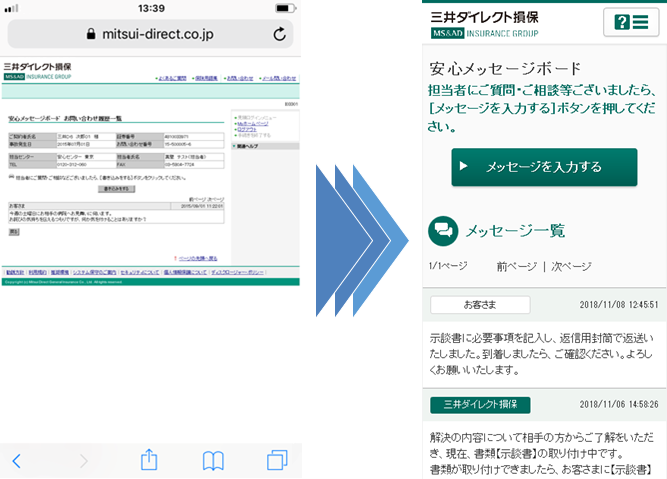Tap the Safari reload icon in address bar
The image size is (667, 479).
[279, 34]
